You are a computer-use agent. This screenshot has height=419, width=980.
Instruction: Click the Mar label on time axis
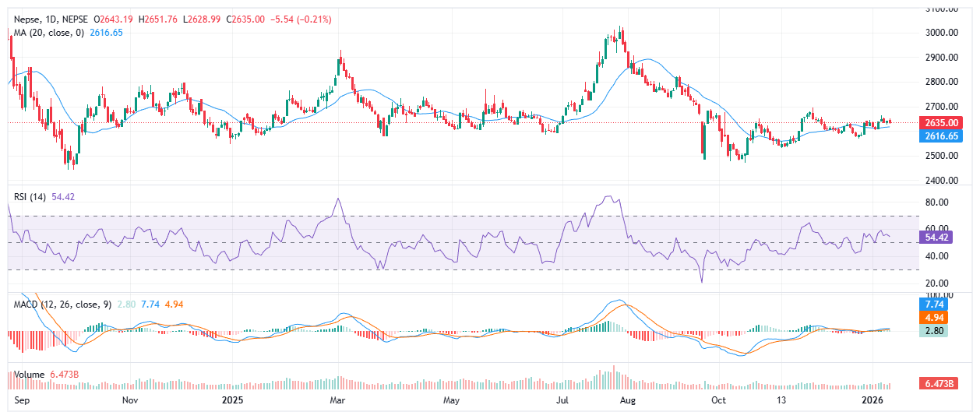[x=338, y=400]
